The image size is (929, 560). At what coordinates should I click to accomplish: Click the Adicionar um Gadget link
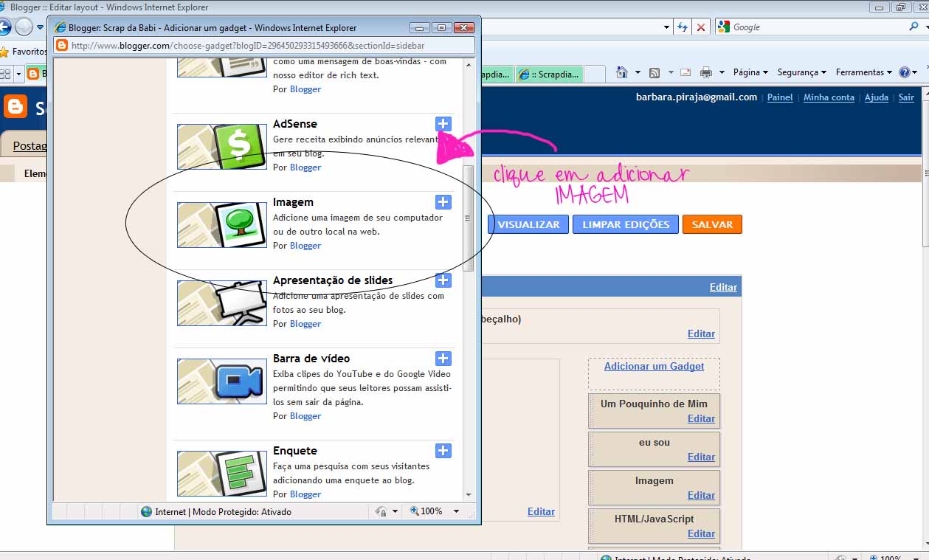coord(654,366)
